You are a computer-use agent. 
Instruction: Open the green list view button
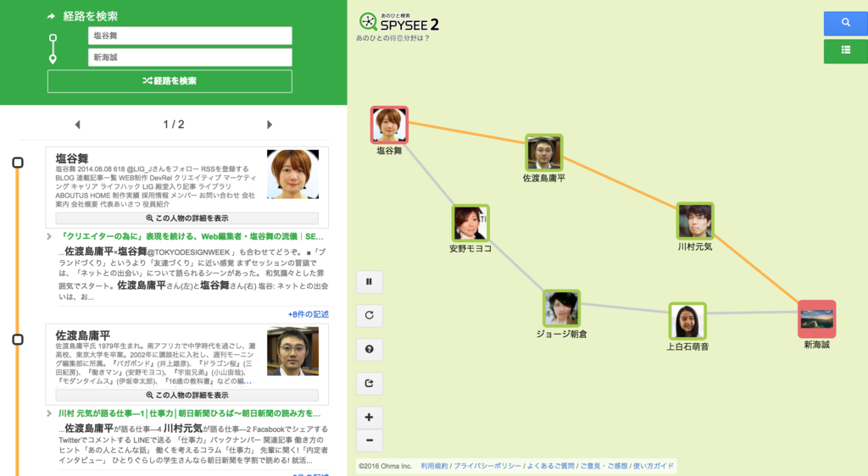pyautogui.click(x=845, y=51)
